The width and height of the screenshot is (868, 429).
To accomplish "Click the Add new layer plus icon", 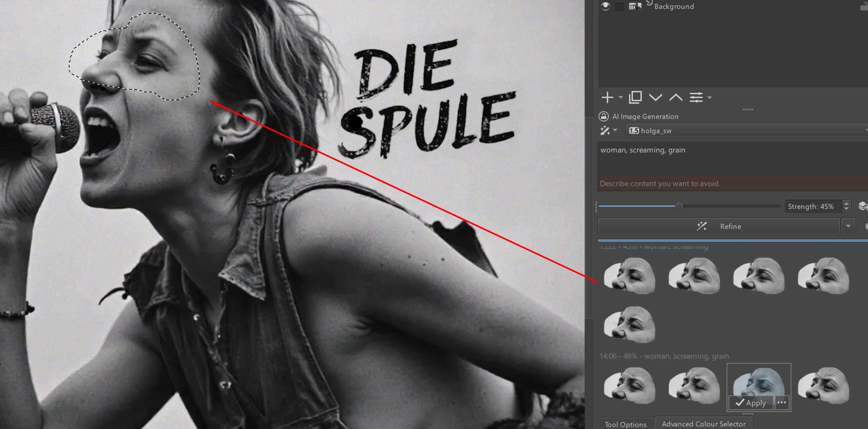I will [x=607, y=98].
